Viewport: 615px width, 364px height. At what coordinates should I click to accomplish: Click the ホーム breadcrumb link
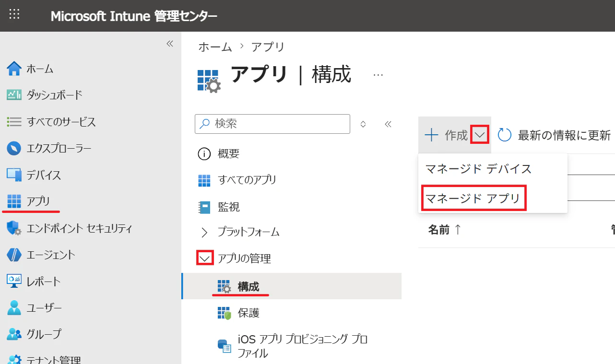coord(215,47)
